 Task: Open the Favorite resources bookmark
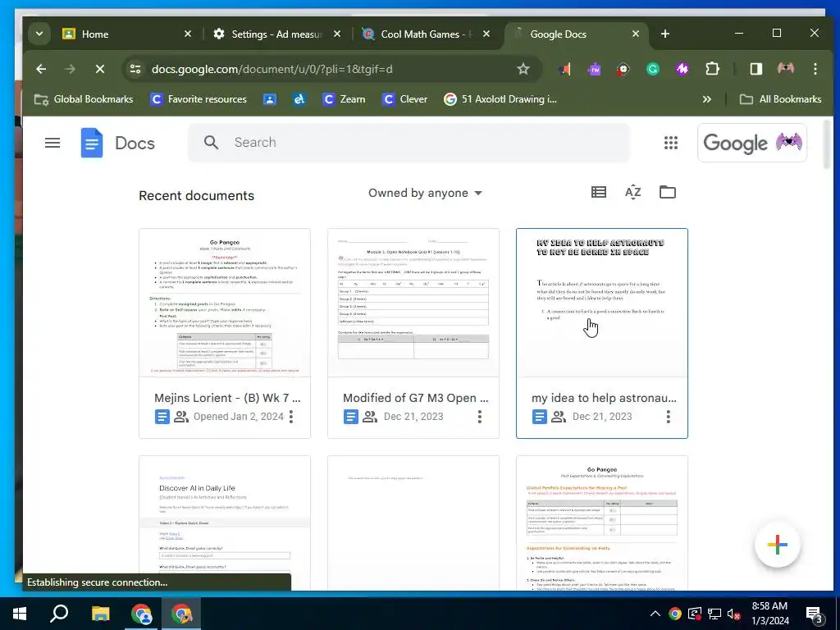[199, 99]
